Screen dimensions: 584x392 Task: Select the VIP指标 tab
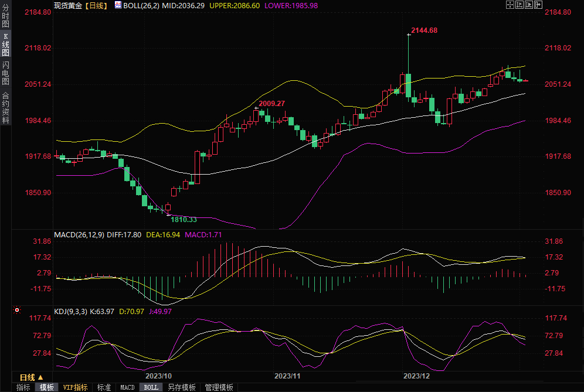point(75,387)
